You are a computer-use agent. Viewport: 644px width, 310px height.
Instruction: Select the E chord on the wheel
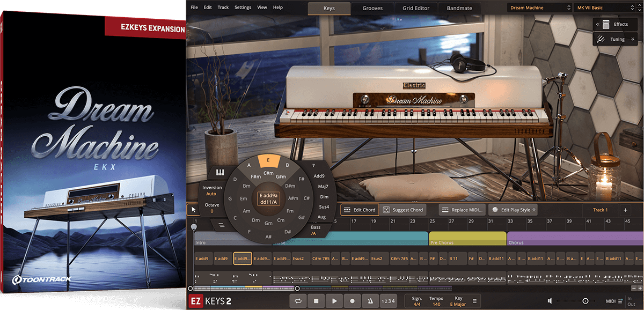(x=268, y=160)
